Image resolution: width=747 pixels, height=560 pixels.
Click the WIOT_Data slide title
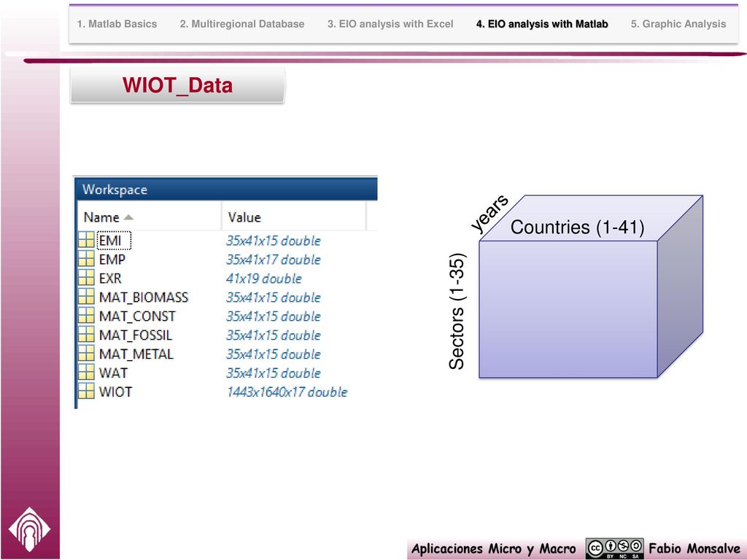click(x=177, y=85)
